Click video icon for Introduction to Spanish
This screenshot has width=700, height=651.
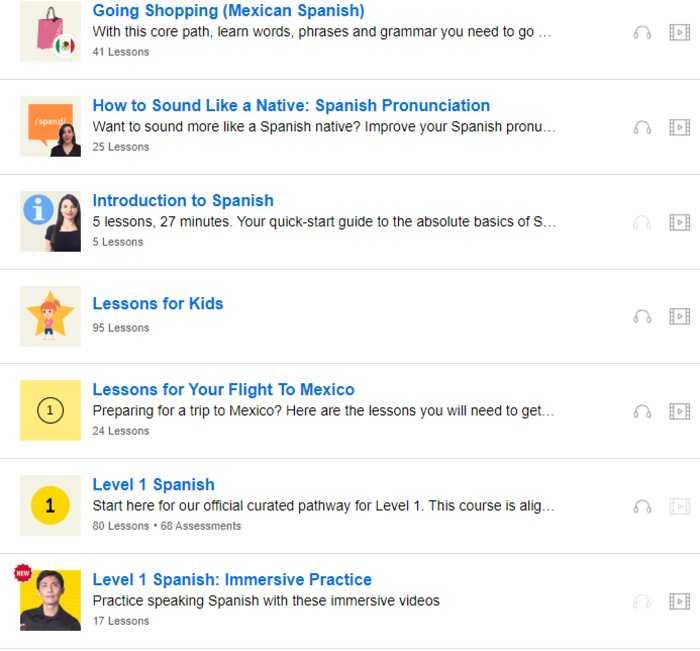[x=679, y=222]
